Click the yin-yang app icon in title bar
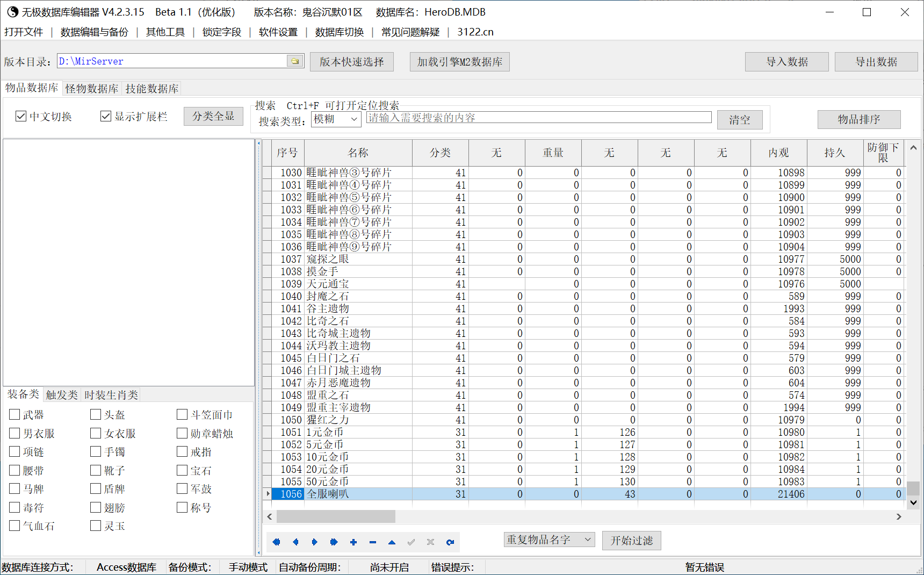The image size is (924, 575). 12,12
